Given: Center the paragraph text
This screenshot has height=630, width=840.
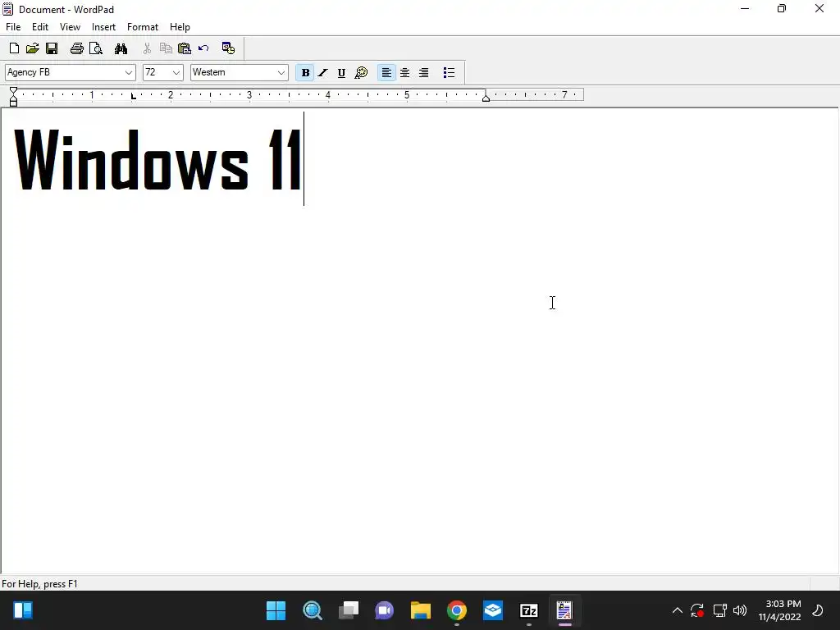Looking at the screenshot, I should (405, 73).
